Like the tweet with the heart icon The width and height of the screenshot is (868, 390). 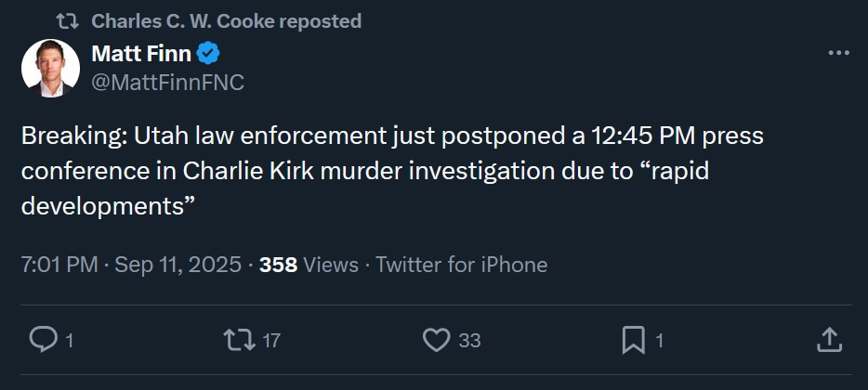436,341
